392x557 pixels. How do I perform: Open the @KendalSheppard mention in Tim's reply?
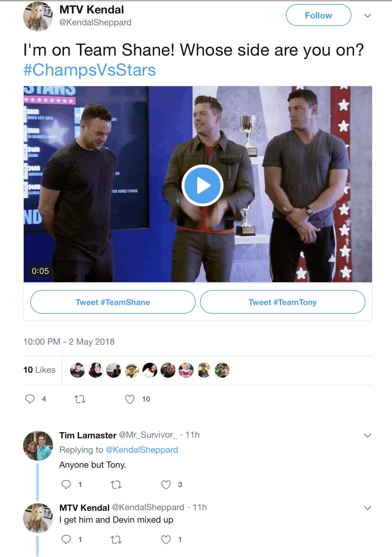(x=142, y=450)
